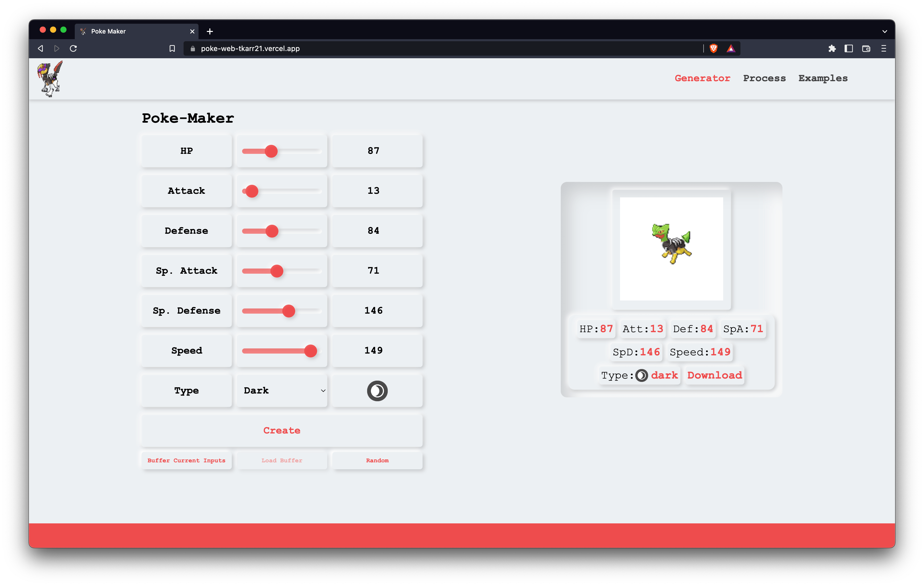The image size is (924, 586).
Task: Click the Brave Rewards triangle icon
Action: coord(731,48)
